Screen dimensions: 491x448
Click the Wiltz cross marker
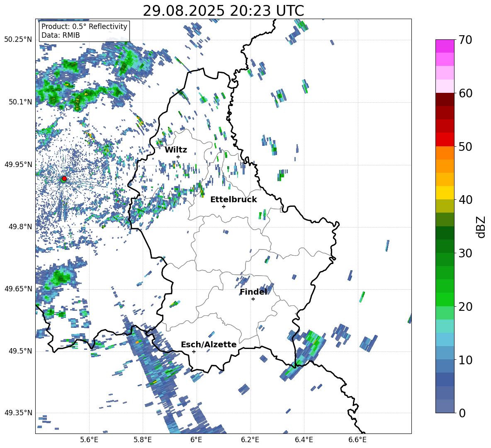pyautogui.click(x=178, y=157)
